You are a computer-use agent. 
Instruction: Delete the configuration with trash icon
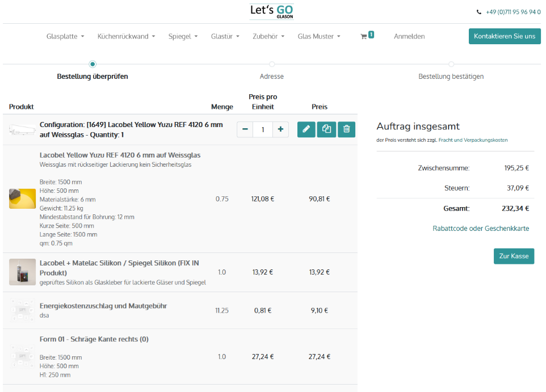click(346, 129)
